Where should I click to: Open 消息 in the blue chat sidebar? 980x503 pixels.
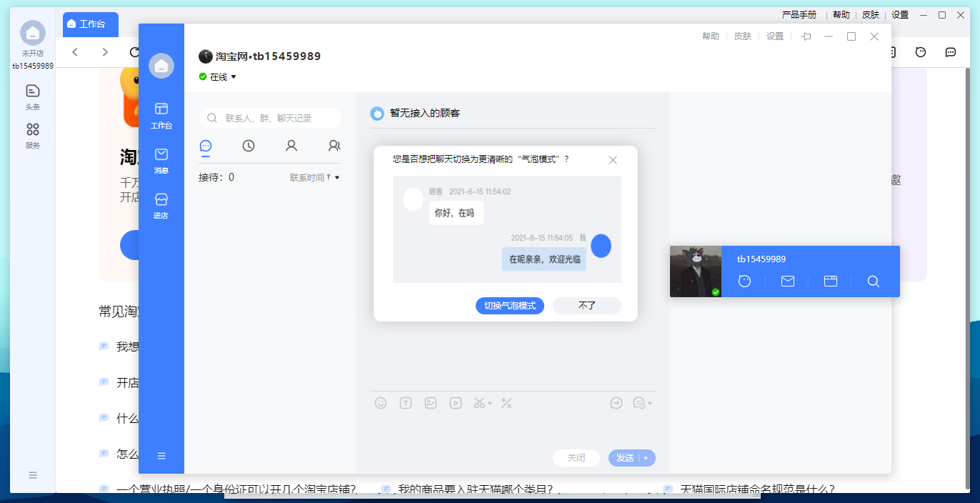[161, 160]
